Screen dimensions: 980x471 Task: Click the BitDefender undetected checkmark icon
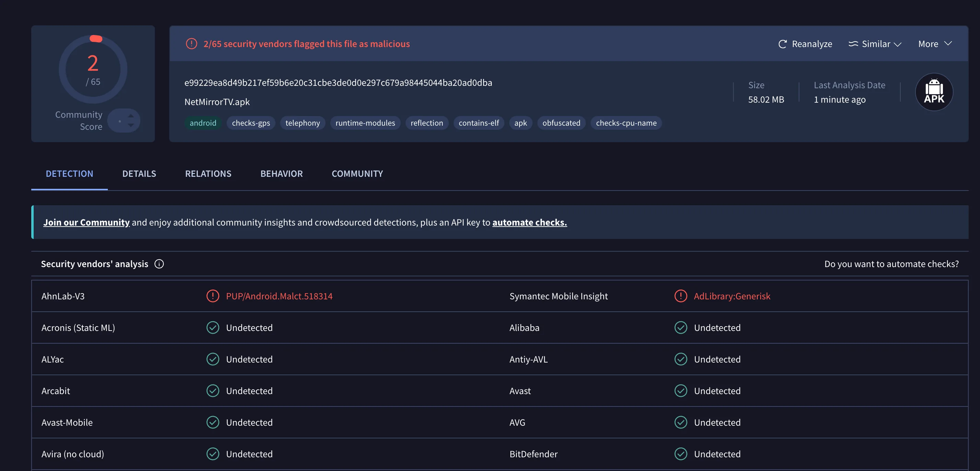[681, 453]
